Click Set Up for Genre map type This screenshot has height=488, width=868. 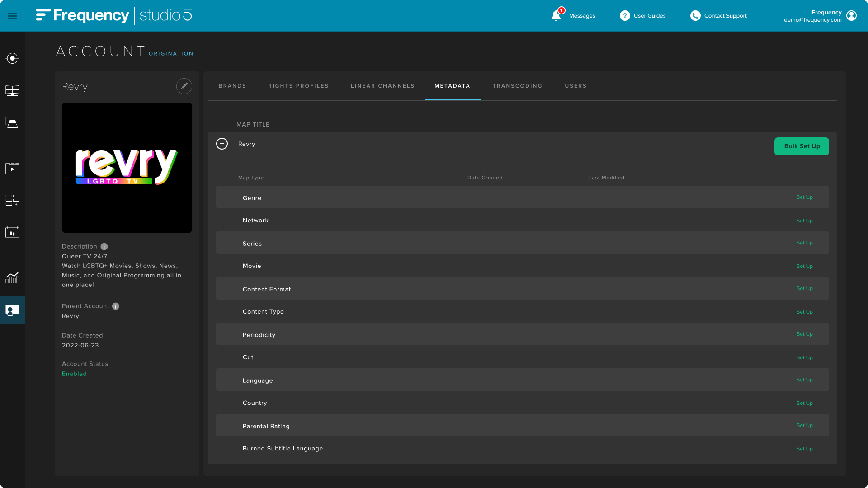point(805,197)
